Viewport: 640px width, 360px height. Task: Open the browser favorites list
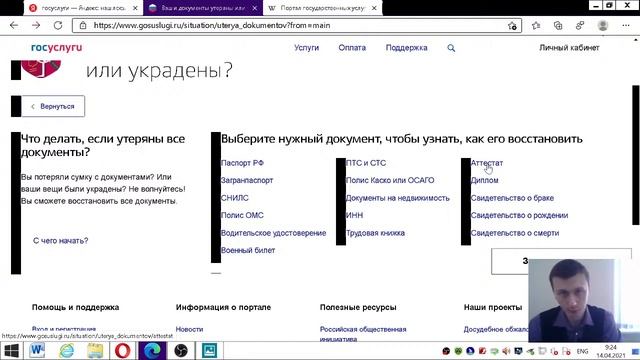click(x=536, y=26)
